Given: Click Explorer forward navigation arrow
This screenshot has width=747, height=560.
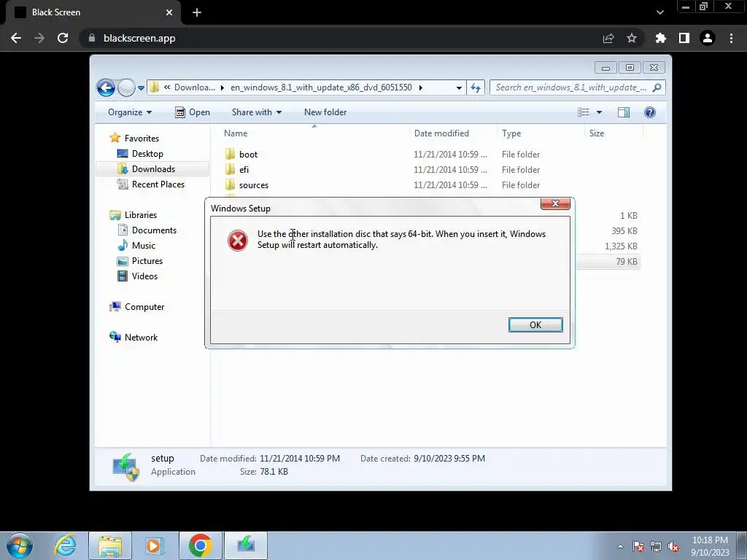Looking at the screenshot, I should click(126, 87).
